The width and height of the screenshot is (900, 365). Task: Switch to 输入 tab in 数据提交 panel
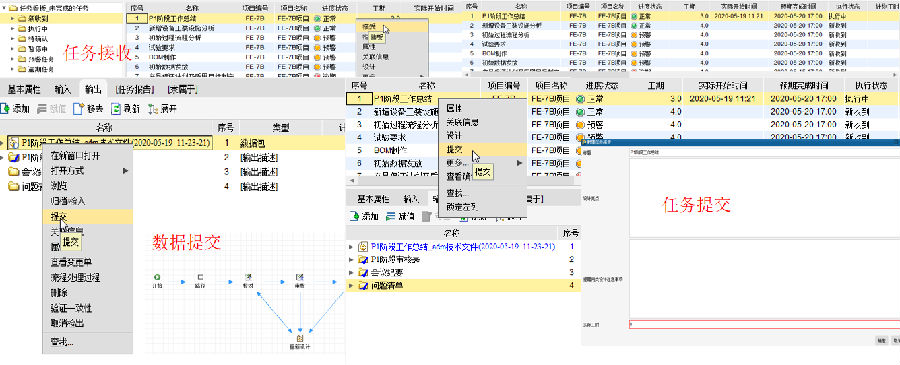[x=63, y=90]
